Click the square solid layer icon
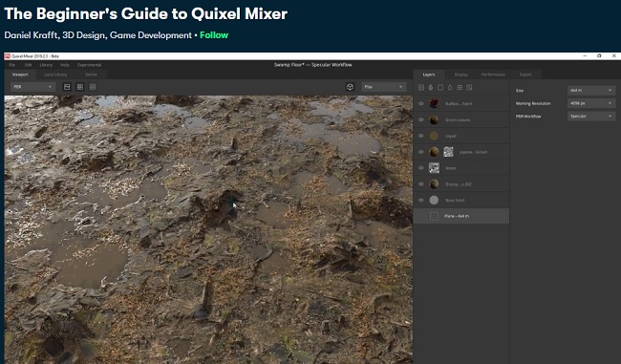Image resolution: width=621 pixels, height=364 pixels. coord(440,88)
